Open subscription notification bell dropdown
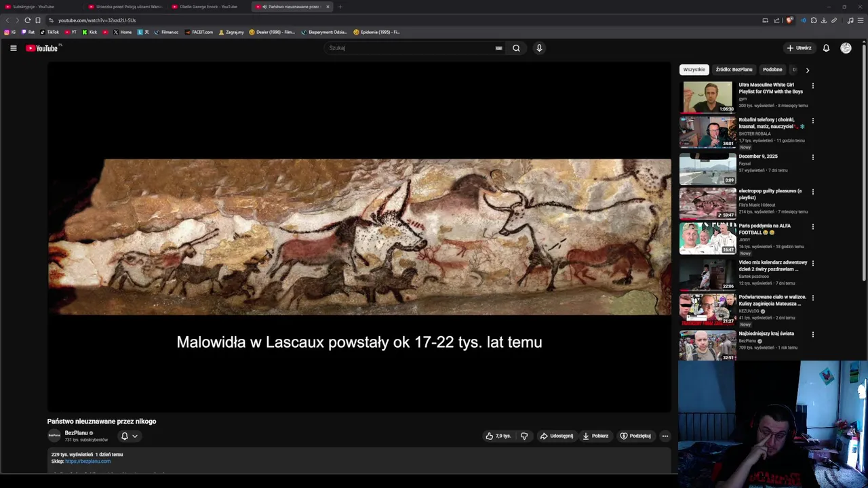The width and height of the screenshot is (868, 488). 129,436
